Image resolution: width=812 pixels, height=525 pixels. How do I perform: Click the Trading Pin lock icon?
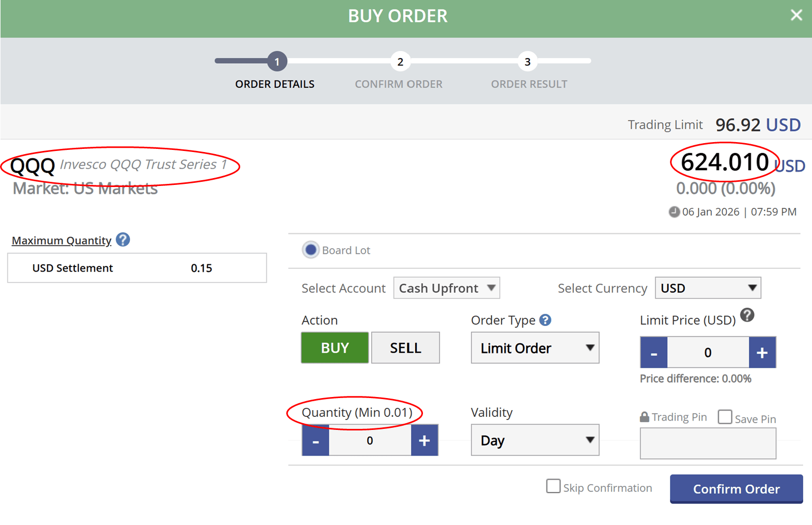645,417
